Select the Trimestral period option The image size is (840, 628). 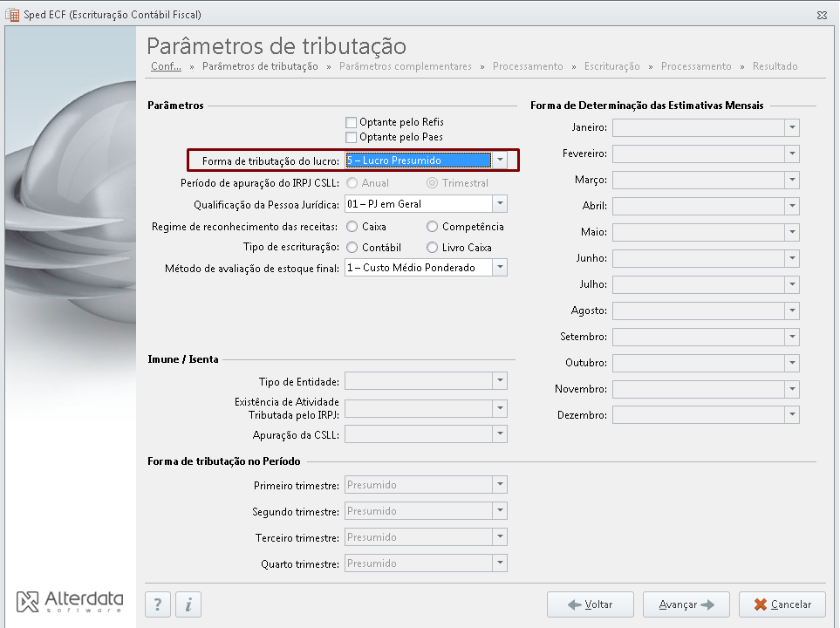click(433, 182)
